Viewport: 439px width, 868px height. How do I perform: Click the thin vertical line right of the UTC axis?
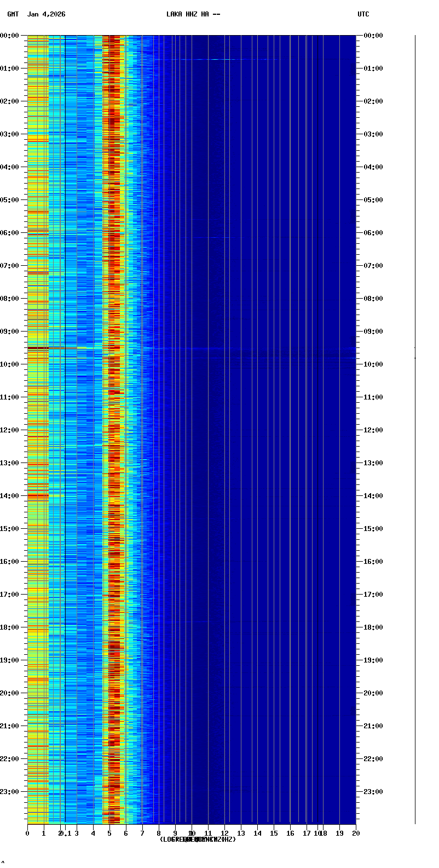coord(415,427)
